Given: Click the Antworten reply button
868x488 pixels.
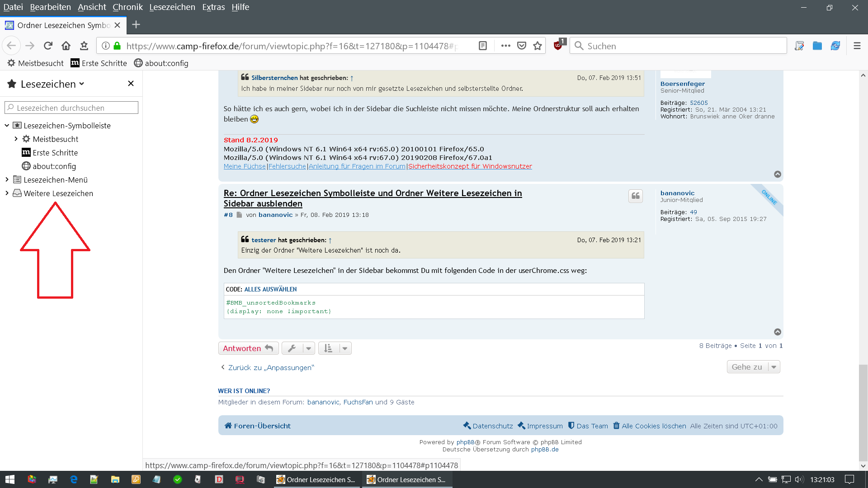Looking at the screenshot, I should coord(248,348).
